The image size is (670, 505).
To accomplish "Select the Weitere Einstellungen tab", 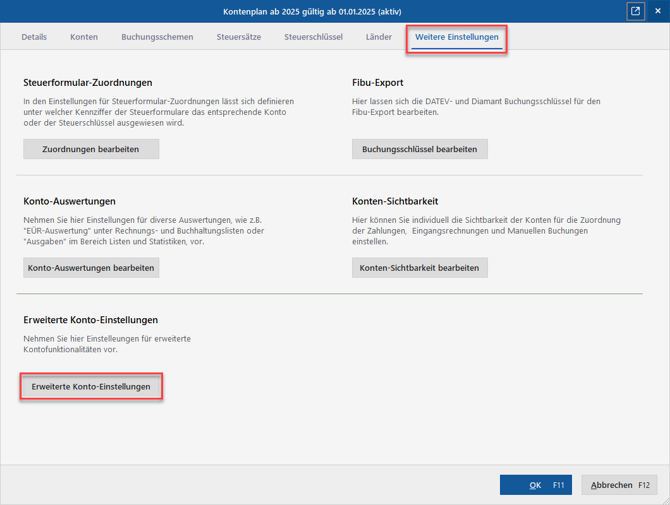I will coord(457,37).
